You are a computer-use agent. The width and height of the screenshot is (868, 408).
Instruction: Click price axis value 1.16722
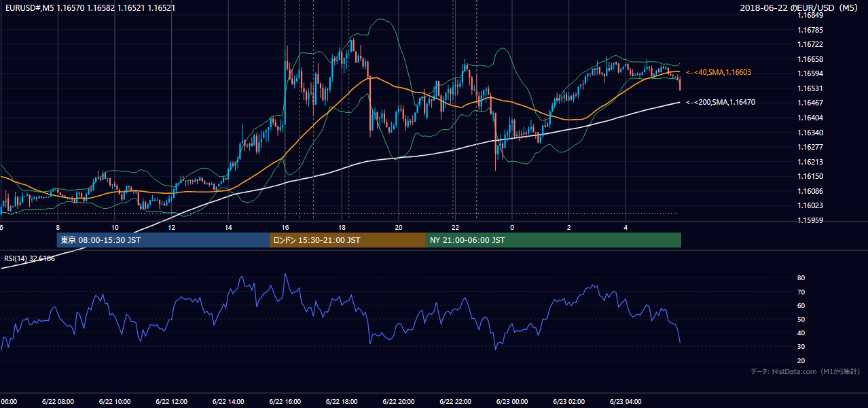coord(810,45)
